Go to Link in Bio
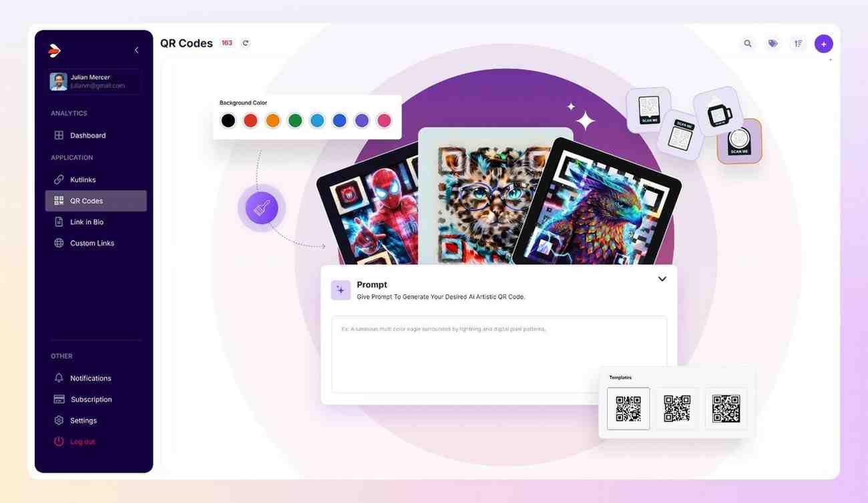 [x=95, y=222]
